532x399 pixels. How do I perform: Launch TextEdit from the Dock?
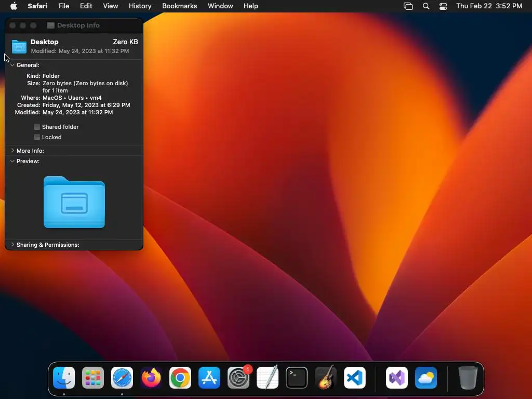point(268,378)
